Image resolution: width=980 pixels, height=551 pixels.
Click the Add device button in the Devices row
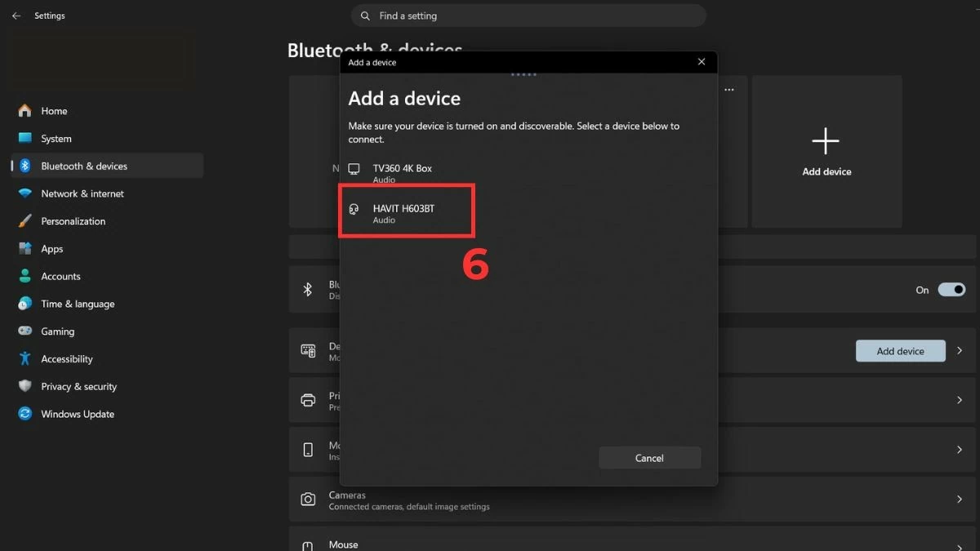[x=900, y=351]
